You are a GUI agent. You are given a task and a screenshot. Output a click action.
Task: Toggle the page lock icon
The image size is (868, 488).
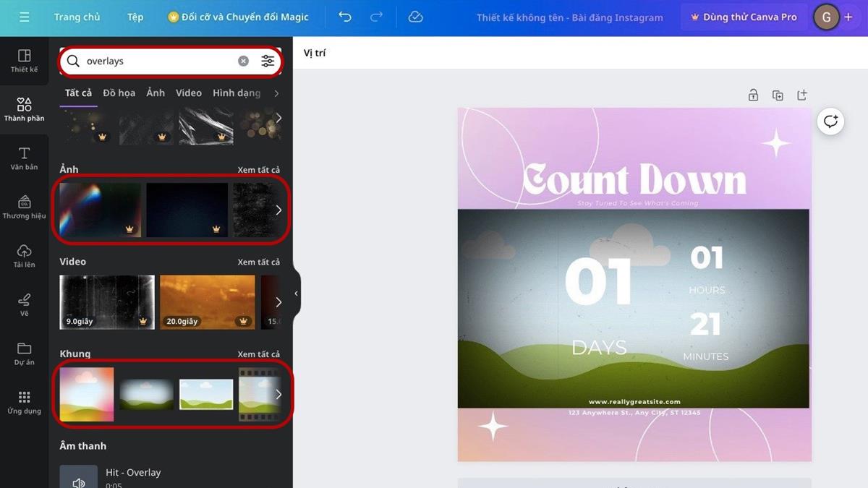click(753, 95)
